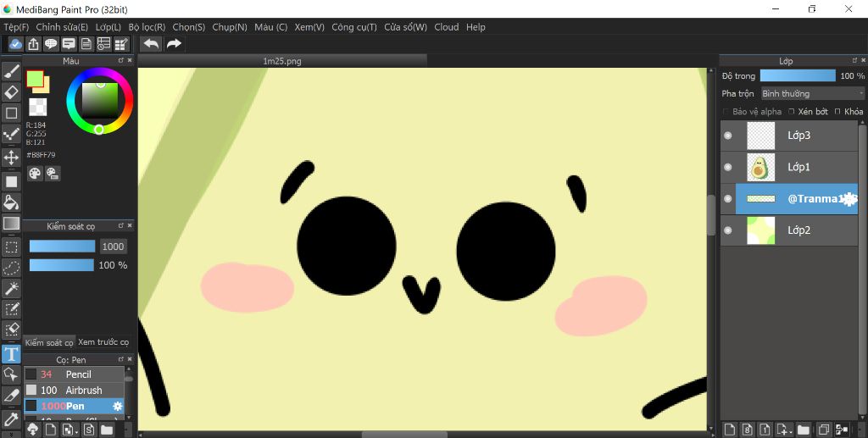Close the Màu color panel
The image size is (868, 438).
click(130, 60)
